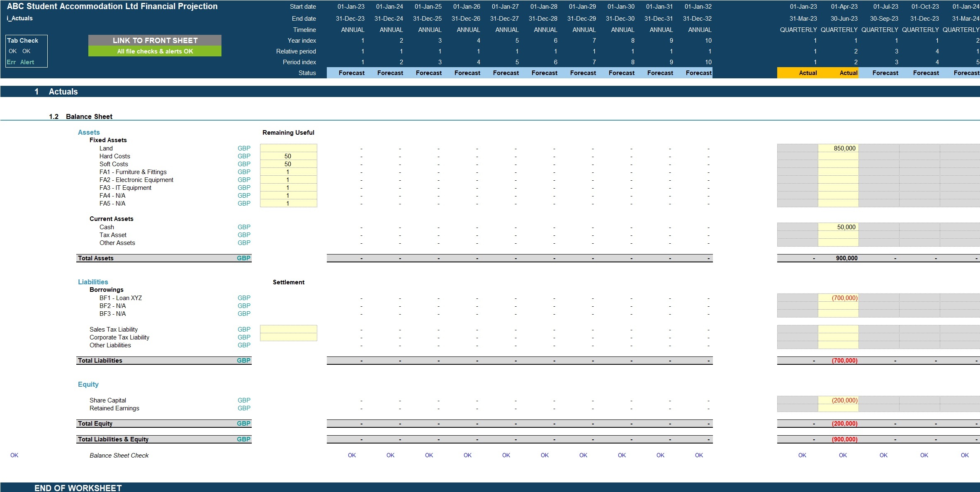980x492 pixels.
Task: Select the Land actual value 850,000
Action: tap(838, 148)
